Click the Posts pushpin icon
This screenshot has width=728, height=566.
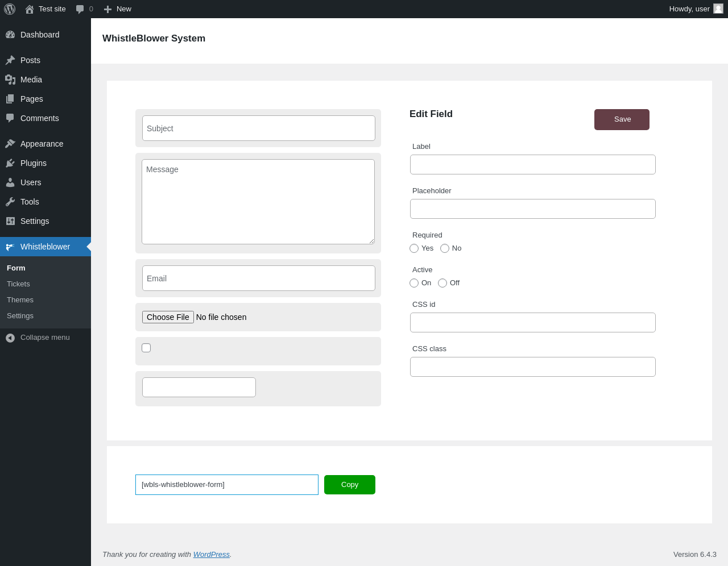(10, 60)
